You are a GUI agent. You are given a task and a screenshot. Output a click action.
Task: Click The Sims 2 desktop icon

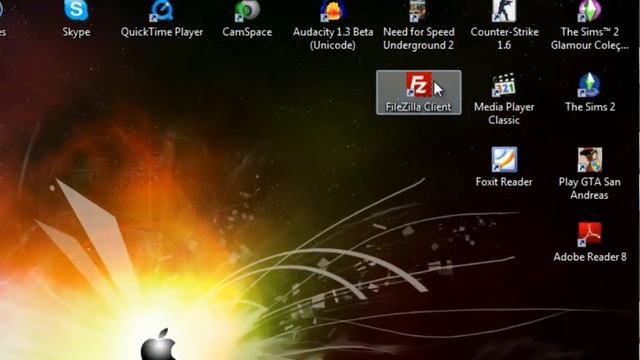pos(589,85)
